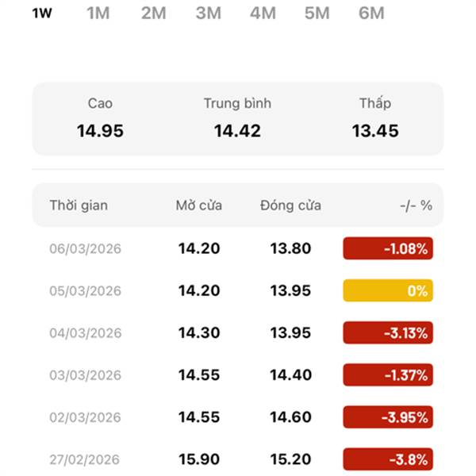Click the -3.95% change badge

pos(388,417)
